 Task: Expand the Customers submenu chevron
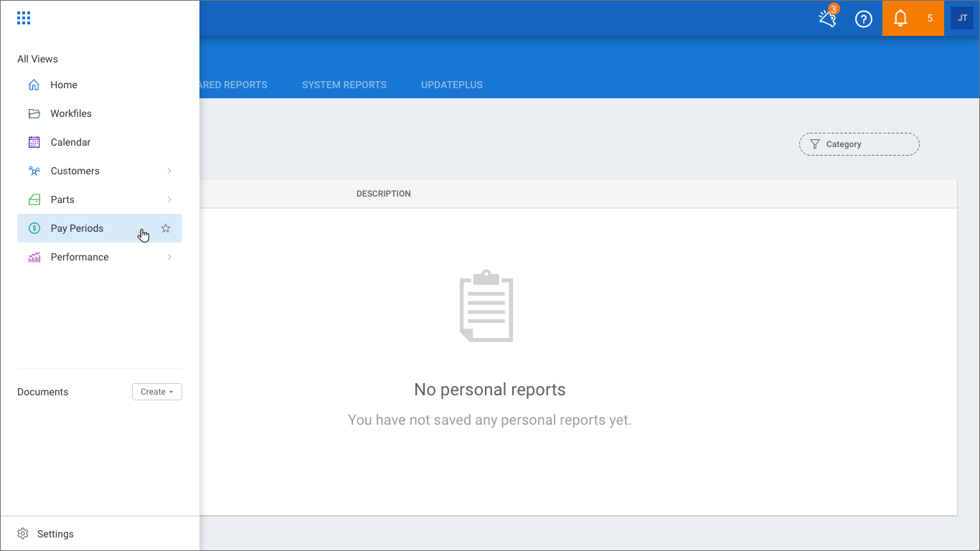point(169,171)
